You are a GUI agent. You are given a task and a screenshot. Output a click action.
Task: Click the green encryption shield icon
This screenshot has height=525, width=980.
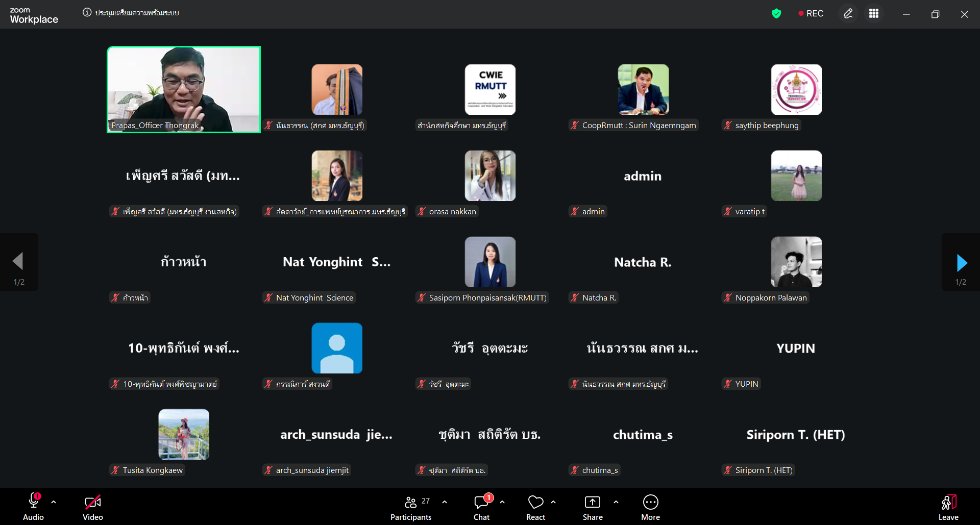[x=776, y=14]
